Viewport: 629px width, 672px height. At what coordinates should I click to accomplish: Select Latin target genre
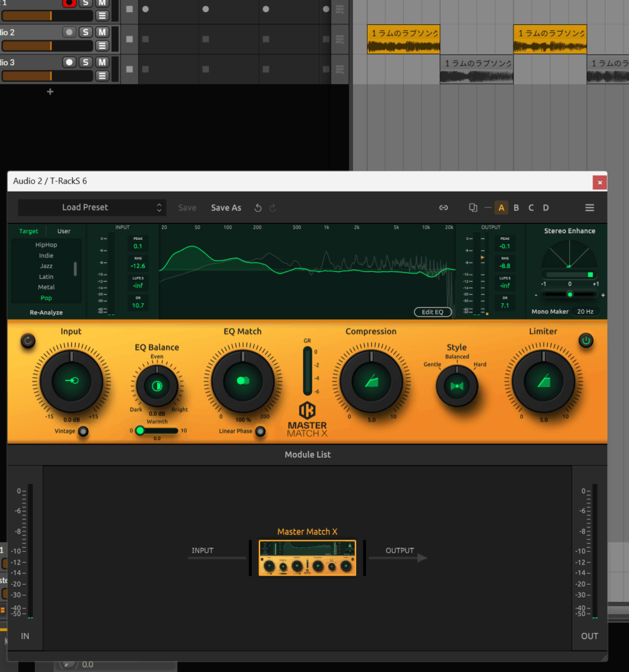pos(46,277)
